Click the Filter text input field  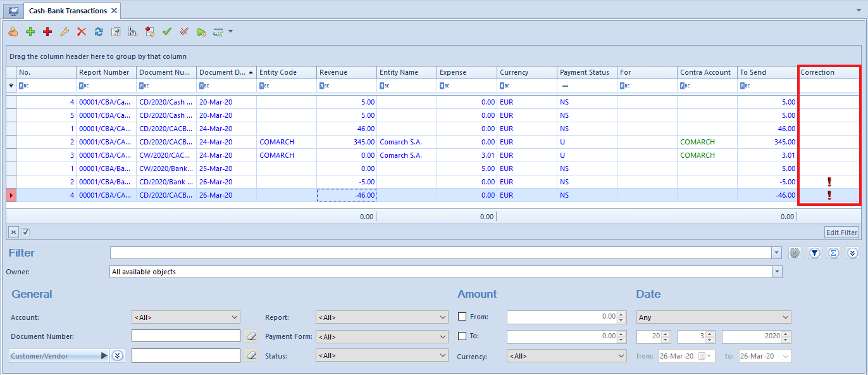[x=441, y=253]
